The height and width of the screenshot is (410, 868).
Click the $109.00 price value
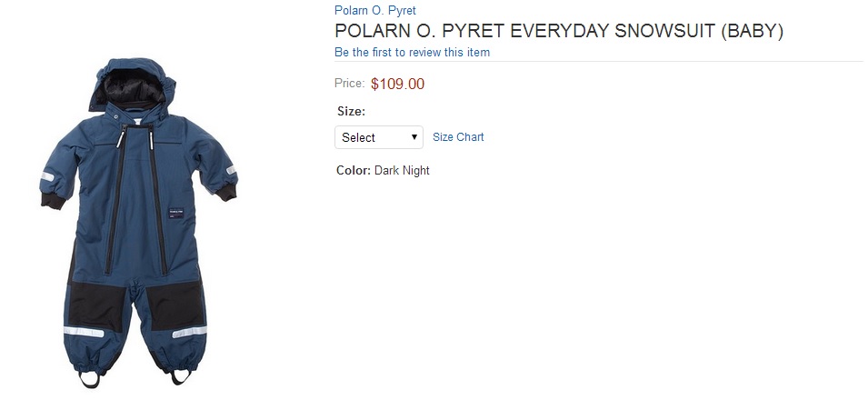(x=397, y=85)
